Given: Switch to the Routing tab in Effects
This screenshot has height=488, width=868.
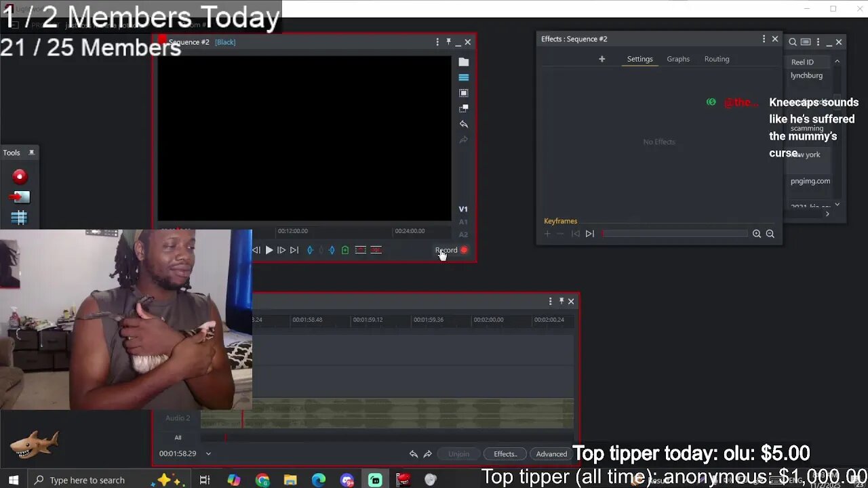Looking at the screenshot, I should coord(717,59).
